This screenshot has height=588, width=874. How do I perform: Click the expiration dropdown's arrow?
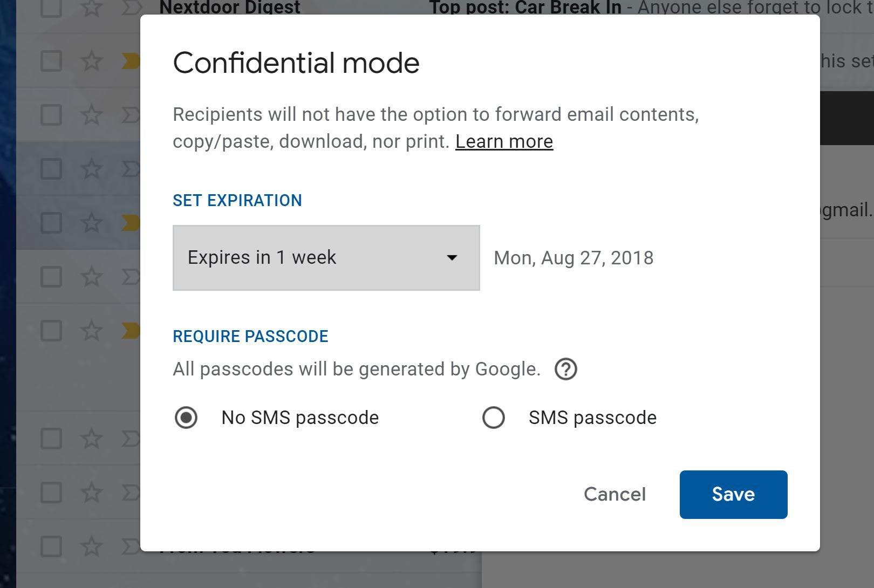[452, 258]
